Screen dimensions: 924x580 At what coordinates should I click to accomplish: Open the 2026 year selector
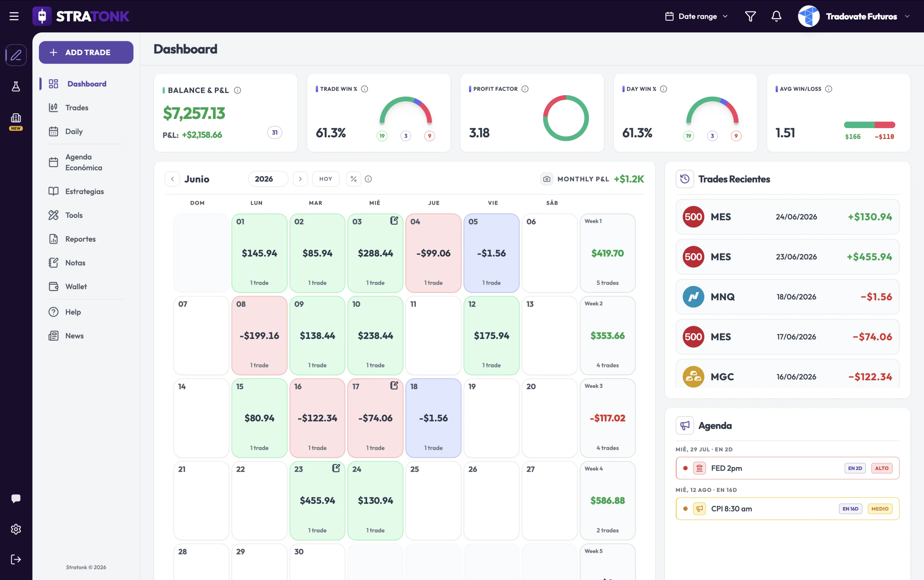click(x=268, y=179)
